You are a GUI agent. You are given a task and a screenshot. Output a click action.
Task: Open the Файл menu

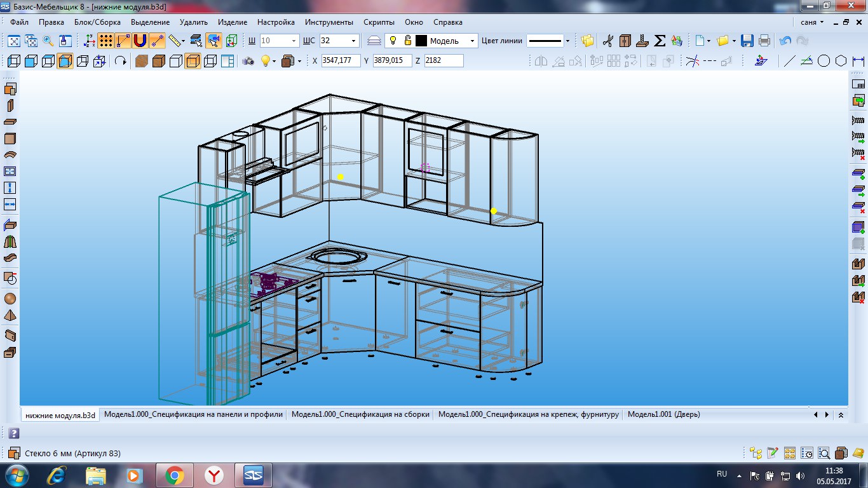pos(19,22)
